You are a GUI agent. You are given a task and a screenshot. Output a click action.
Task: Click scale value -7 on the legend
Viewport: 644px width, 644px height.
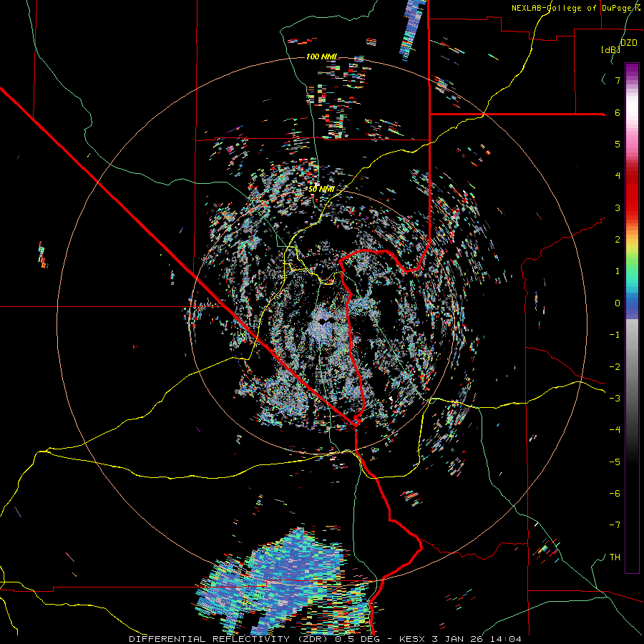point(615,525)
